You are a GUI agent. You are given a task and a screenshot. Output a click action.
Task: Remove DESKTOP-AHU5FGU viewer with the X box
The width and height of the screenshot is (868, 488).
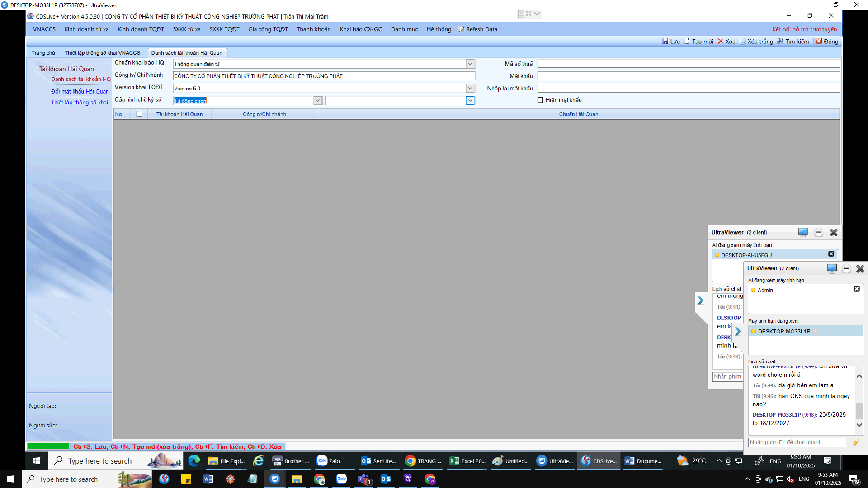coord(831,254)
